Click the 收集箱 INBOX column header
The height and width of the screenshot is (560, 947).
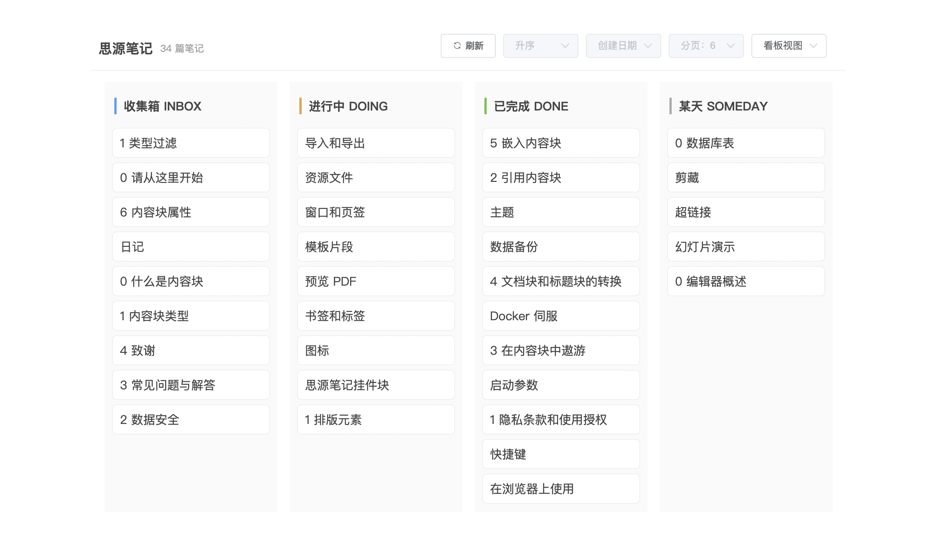pyautogui.click(x=162, y=106)
